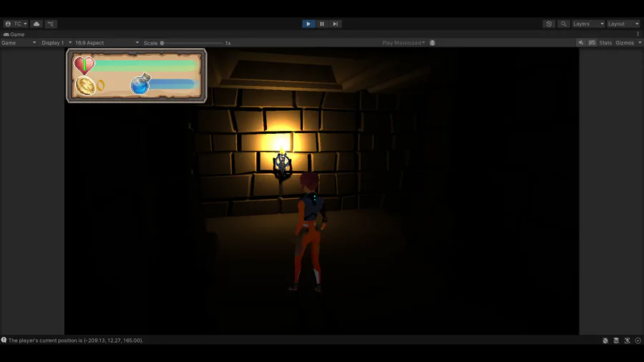This screenshot has height=362, width=644.
Task: Pause the running game
Action: [x=322, y=24]
